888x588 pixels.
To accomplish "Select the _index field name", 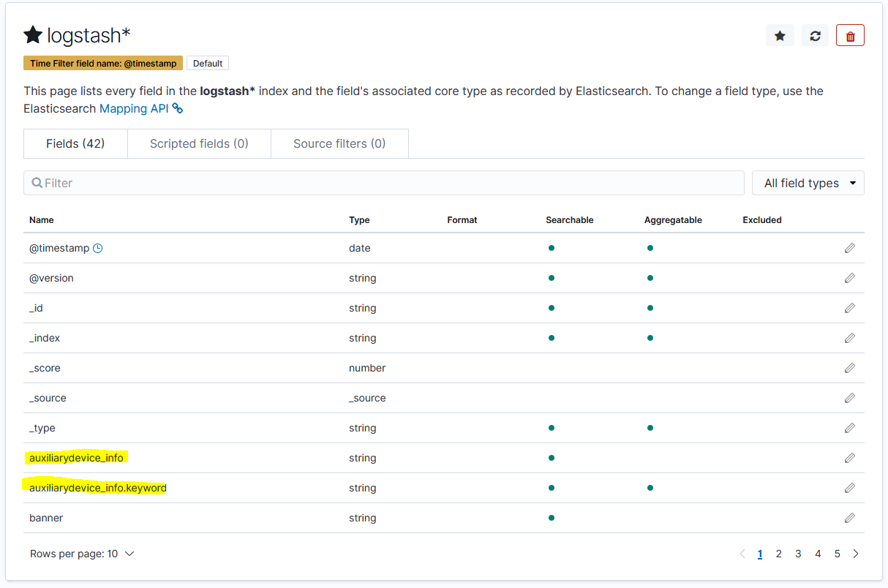I will pyautogui.click(x=45, y=338).
